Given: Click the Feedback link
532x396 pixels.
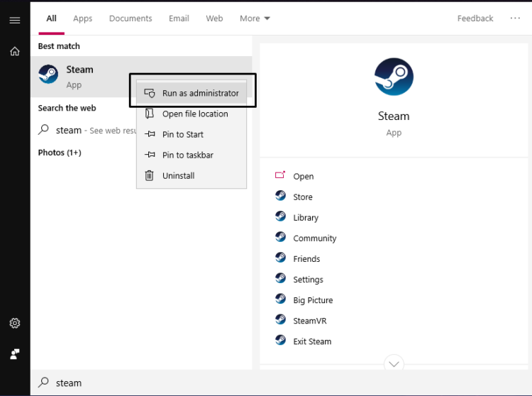Looking at the screenshot, I should click(x=475, y=18).
